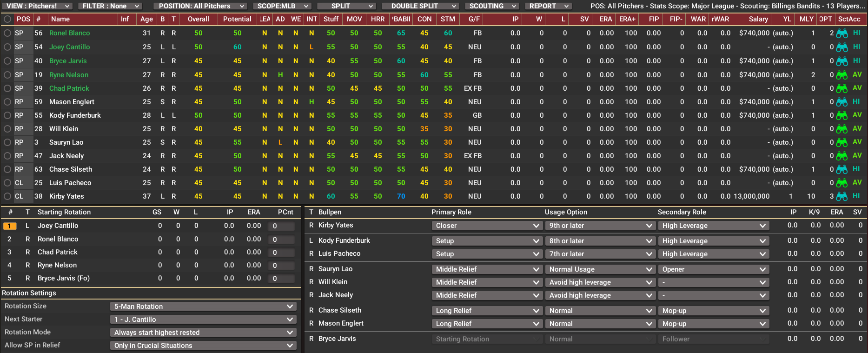Sort table by Potential column
The height and width of the screenshot is (353, 868).
tap(237, 19)
